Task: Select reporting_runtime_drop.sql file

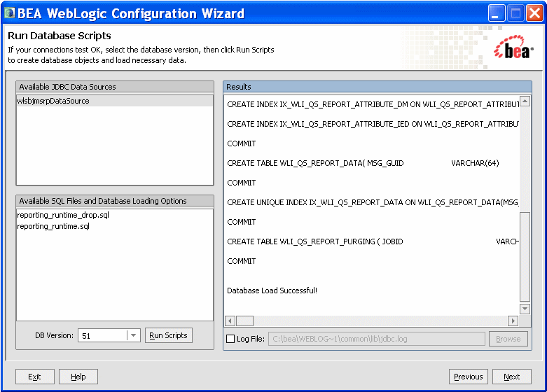Action: click(x=63, y=215)
